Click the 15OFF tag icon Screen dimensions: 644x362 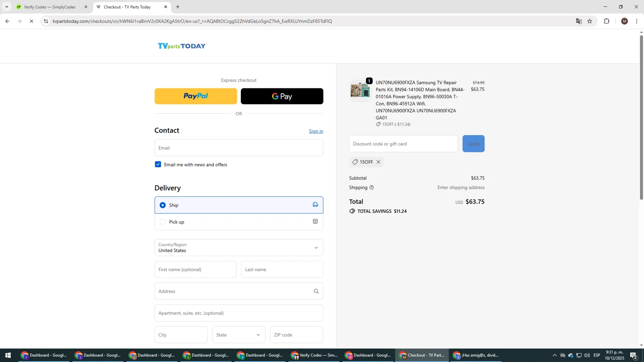pyautogui.click(x=355, y=162)
